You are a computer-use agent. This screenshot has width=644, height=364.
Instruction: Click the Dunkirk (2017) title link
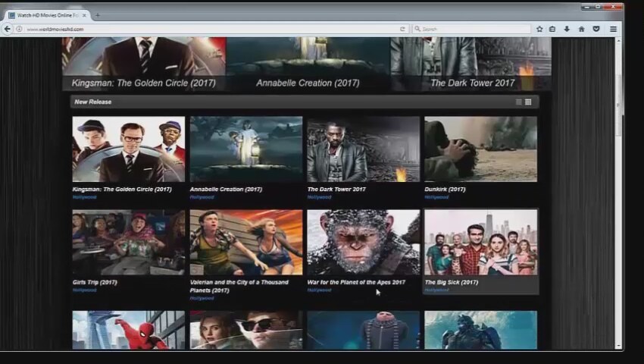click(x=445, y=189)
